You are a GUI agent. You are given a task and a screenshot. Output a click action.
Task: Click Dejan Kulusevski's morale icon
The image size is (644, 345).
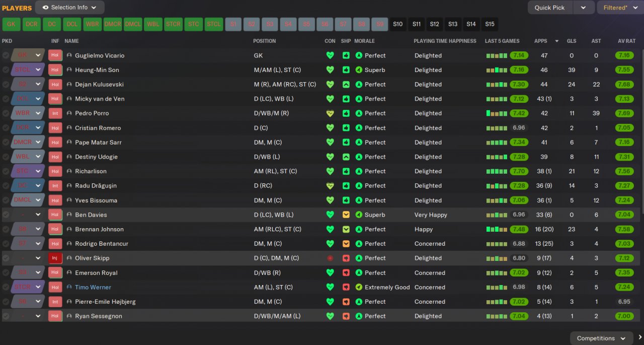click(359, 85)
